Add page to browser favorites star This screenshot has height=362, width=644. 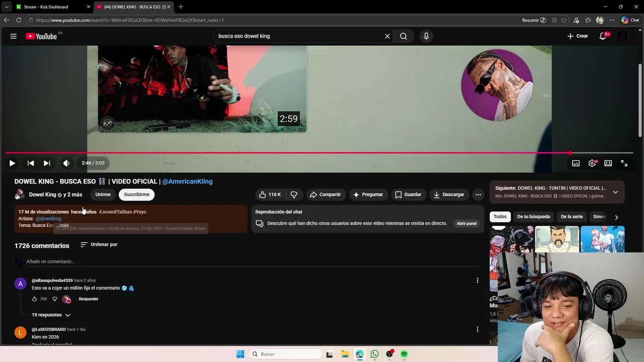[x=564, y=20]
